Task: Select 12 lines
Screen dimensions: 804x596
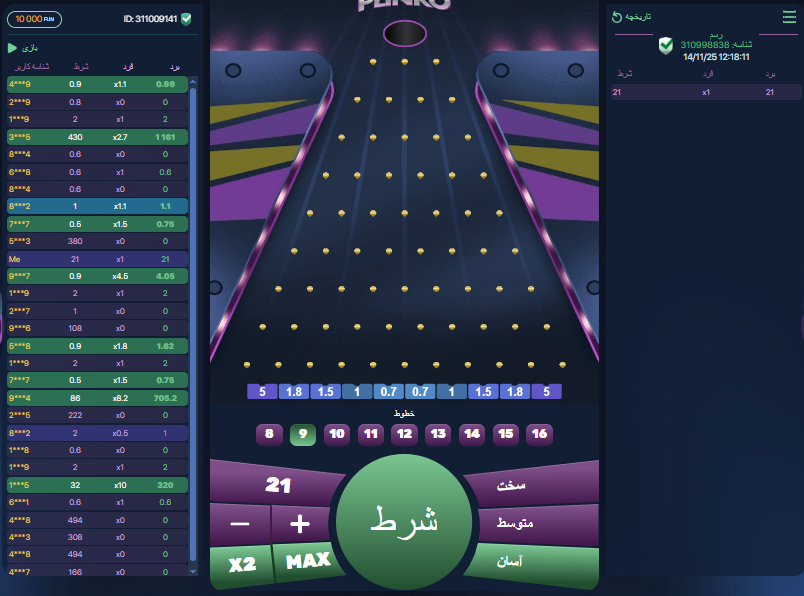Action: [404, 434]
